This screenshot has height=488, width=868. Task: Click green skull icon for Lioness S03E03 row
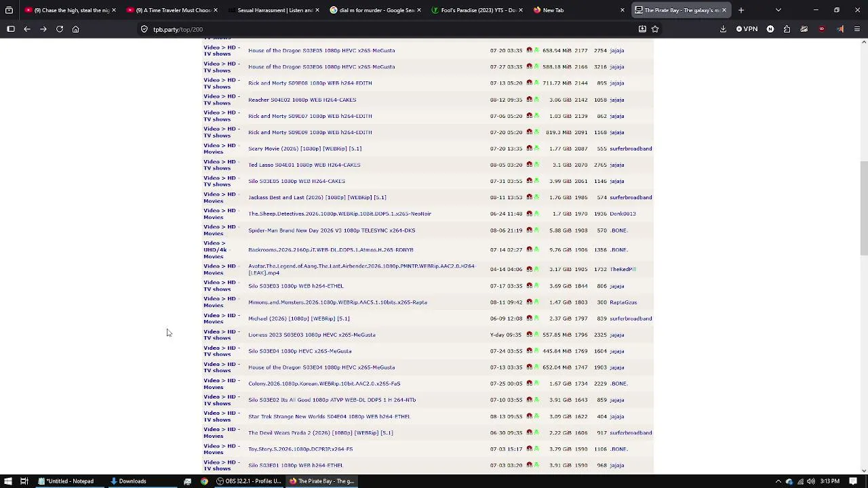click(x=536, y=335)
